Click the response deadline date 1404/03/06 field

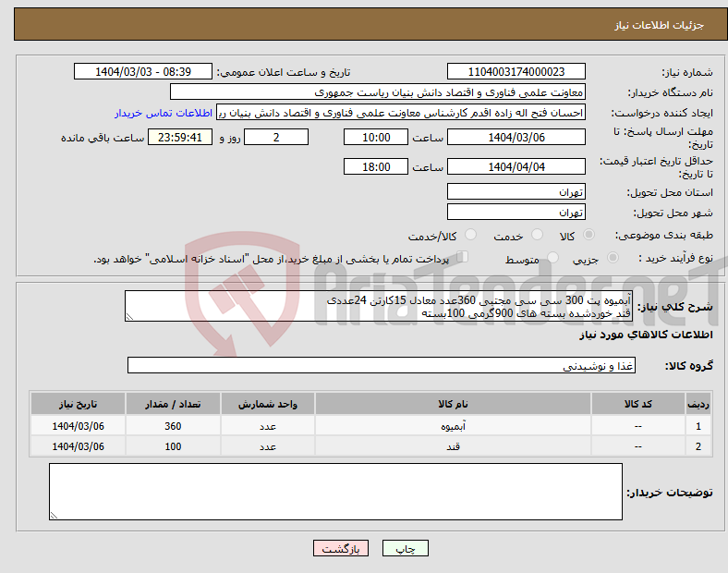pos(516,137)
